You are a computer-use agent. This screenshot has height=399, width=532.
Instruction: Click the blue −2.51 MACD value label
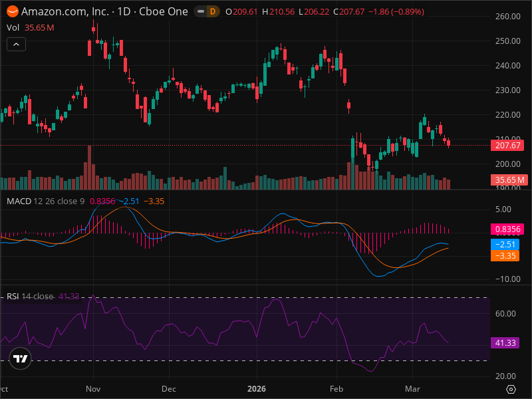(x=505, y=244)
